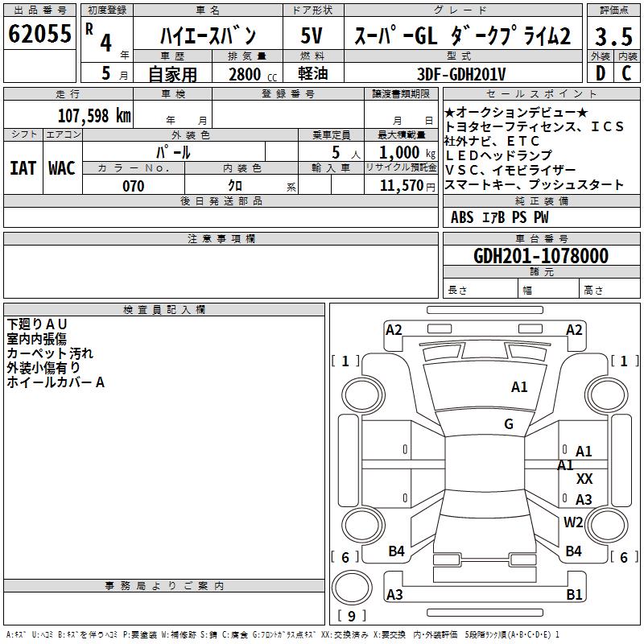Image resolution: width=644 pixels, height=644 pixels.
Task: Click the A3 mark on rear bumper
Action: 394,594
